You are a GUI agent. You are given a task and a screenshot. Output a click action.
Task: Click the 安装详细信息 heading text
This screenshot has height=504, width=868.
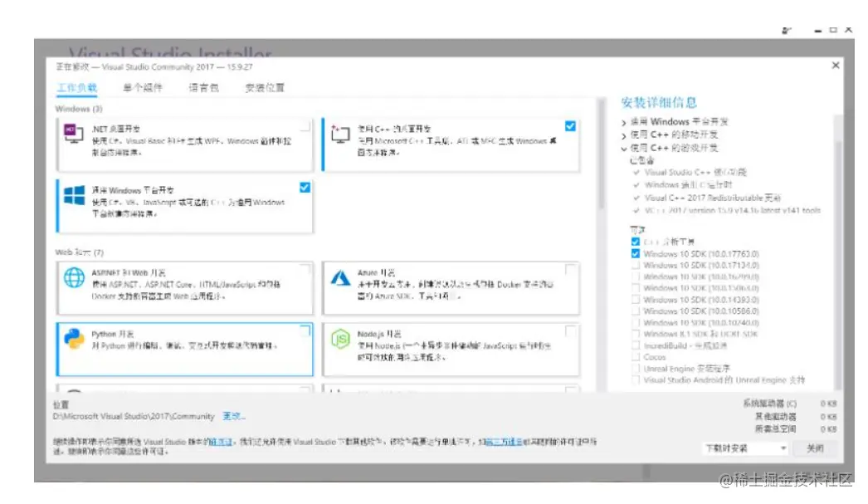[x=659, y=102]
